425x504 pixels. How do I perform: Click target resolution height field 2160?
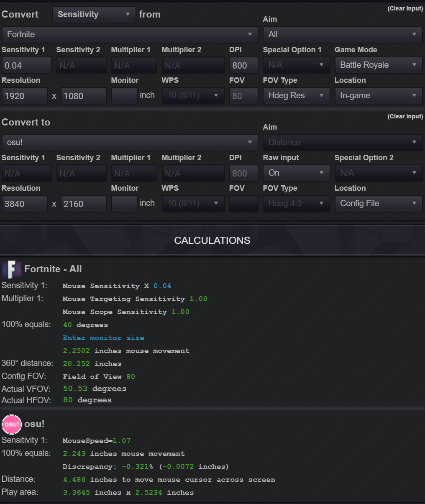pos(84,204)
